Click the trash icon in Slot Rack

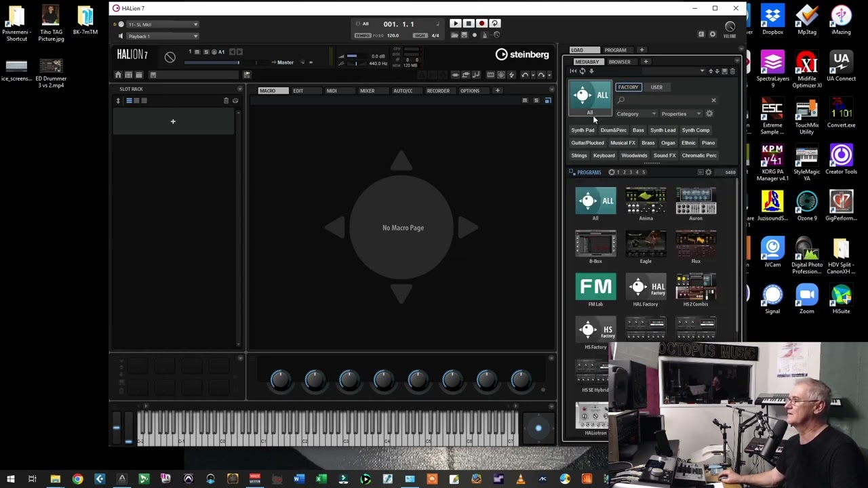[x=226, y=101]
